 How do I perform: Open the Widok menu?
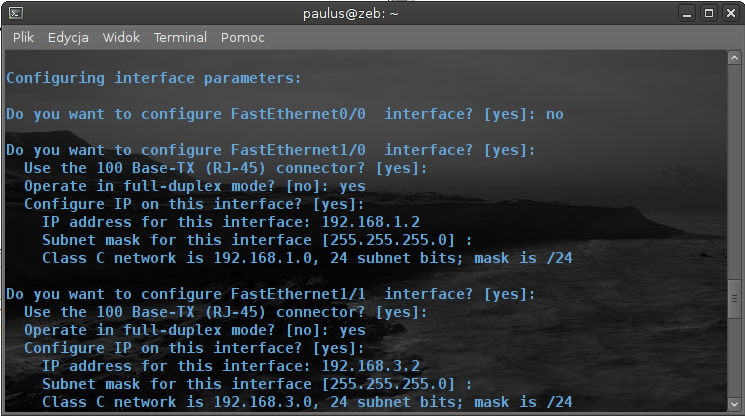pyautogui.click(x=121, y=38)
